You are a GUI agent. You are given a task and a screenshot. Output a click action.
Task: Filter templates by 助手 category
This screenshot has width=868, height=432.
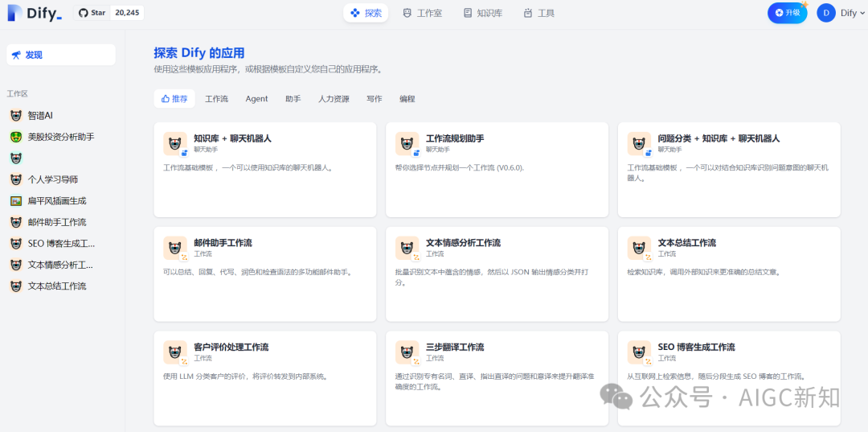pyautogui.click(x=293, y=99)
